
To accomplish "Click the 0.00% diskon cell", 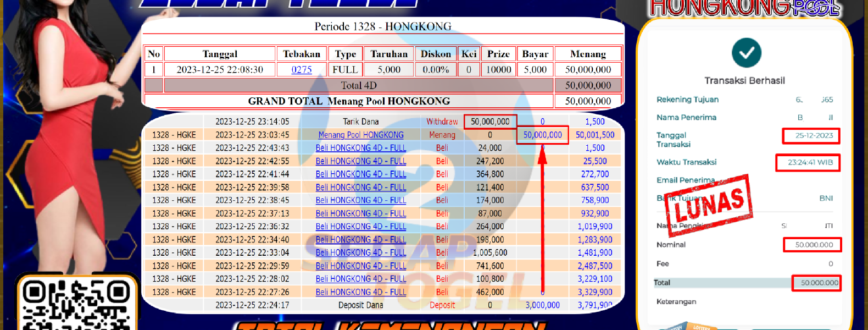I will point(436,70).
